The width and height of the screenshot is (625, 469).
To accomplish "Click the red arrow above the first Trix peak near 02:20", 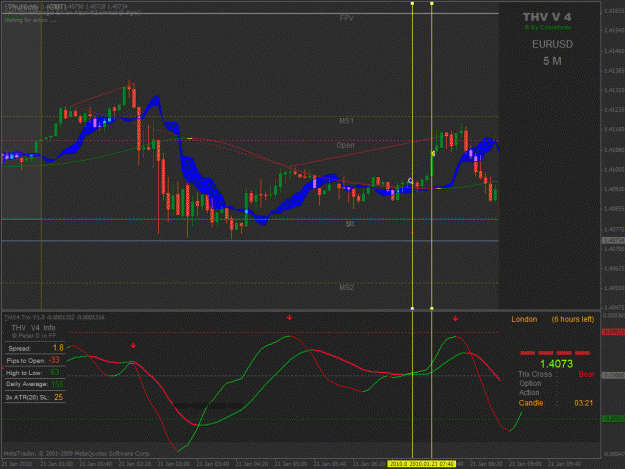I will [133, 345].
